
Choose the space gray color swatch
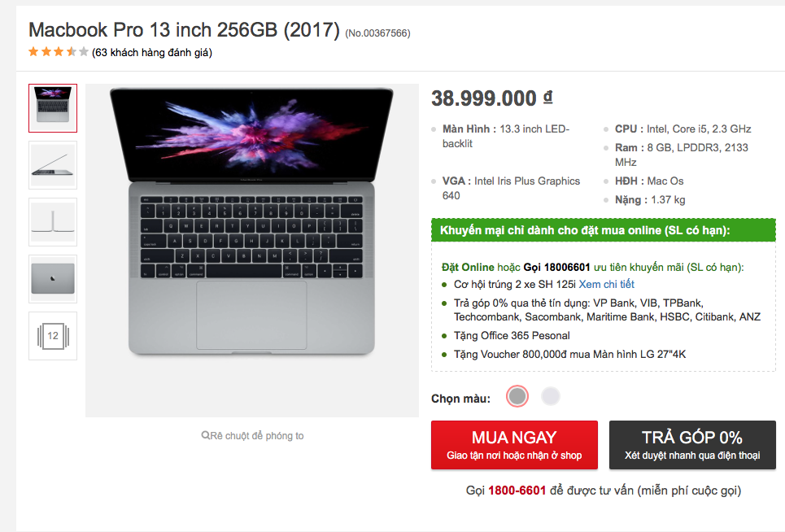point(517,396)
